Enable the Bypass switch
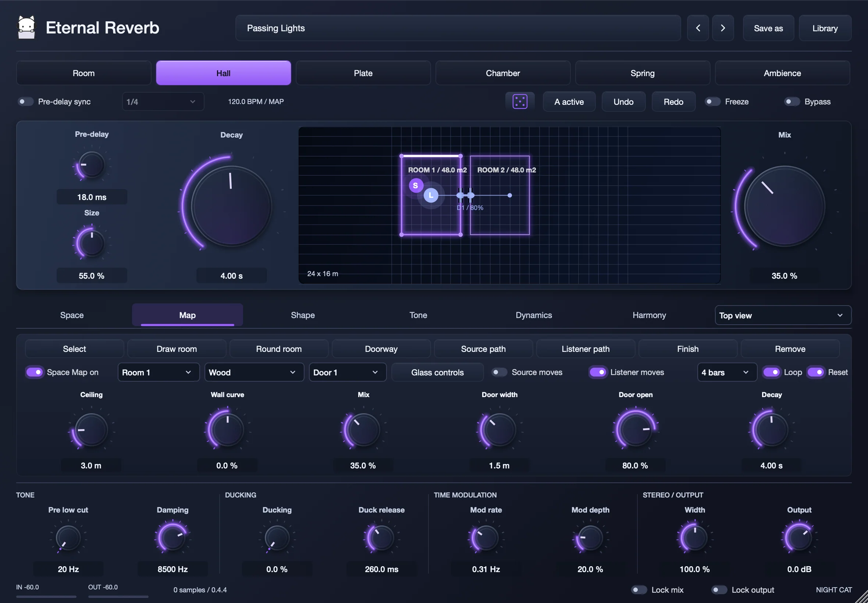This screenshot has height=603, width=868. click(x=791, y=101)
